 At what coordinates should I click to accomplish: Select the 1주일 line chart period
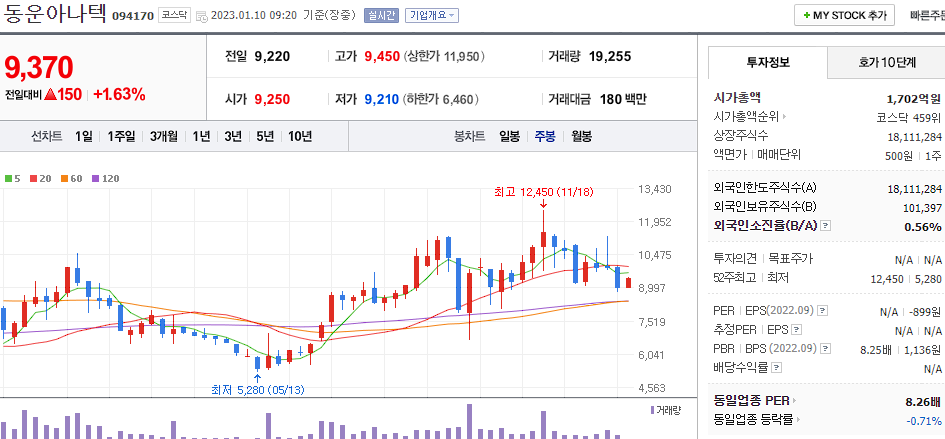tap(121, 136)
